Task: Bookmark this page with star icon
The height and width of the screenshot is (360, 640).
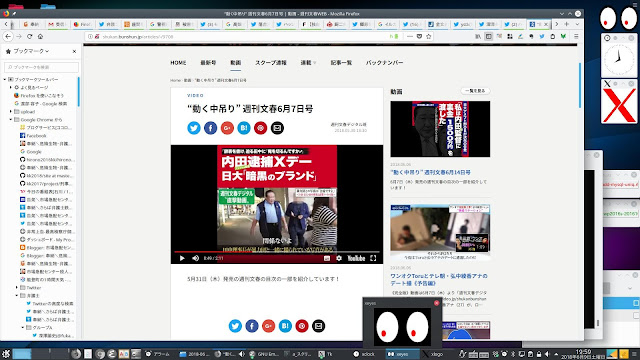Action: pyautogui.click(x=429, y=36)
